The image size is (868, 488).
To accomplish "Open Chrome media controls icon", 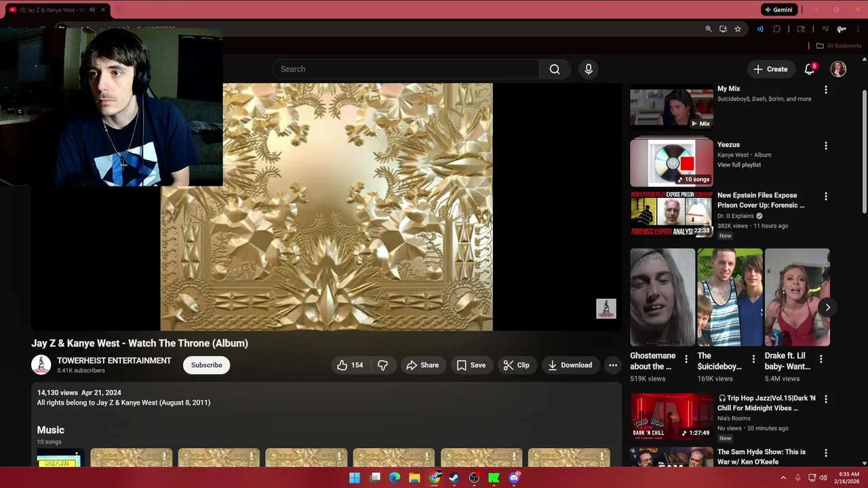I will [825, 29].
